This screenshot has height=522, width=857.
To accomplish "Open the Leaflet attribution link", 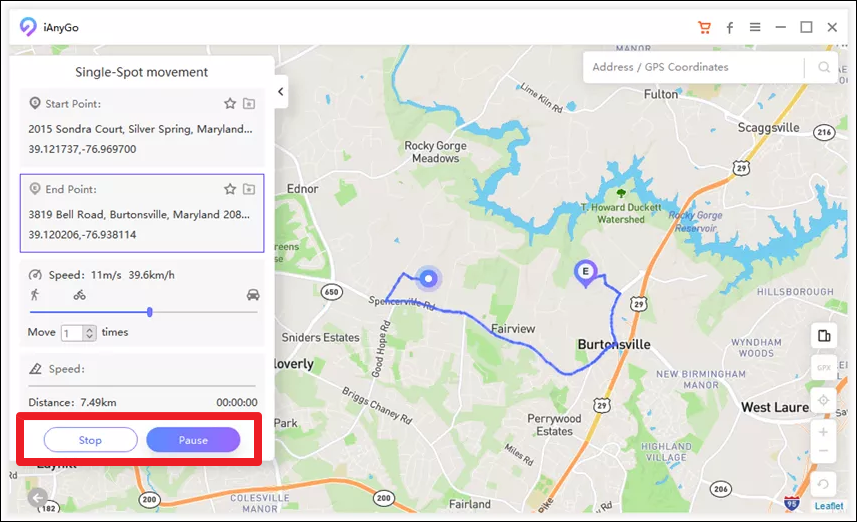I will coord(829,506).
